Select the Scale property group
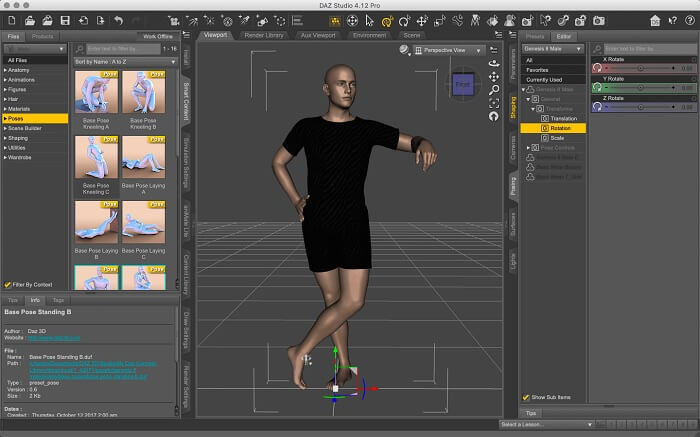700x437 pixels. [x=557, y=138]
